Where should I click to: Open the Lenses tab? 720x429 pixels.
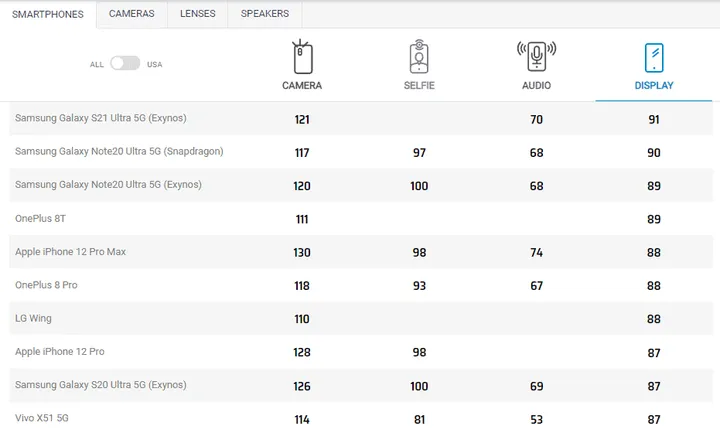[x=197, y=14]
